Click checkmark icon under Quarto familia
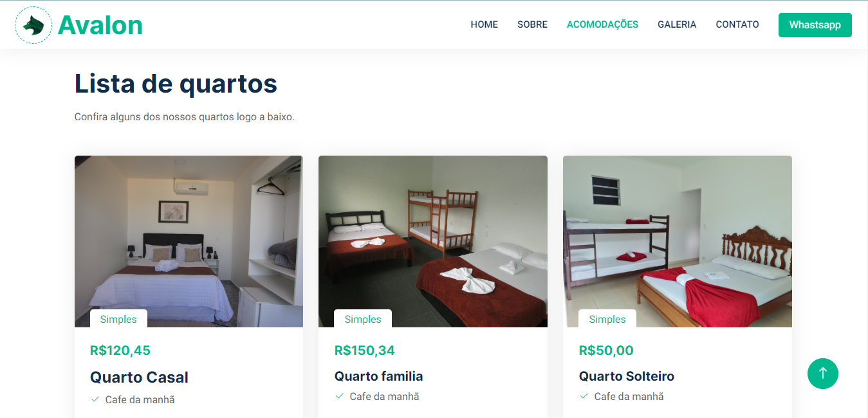868x418 pixels. pos(340,396)
